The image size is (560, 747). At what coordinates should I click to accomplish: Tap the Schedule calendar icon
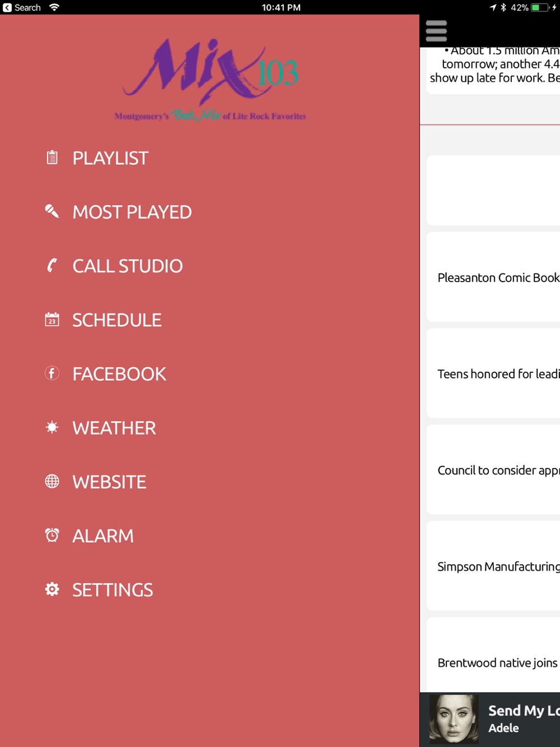52,319
